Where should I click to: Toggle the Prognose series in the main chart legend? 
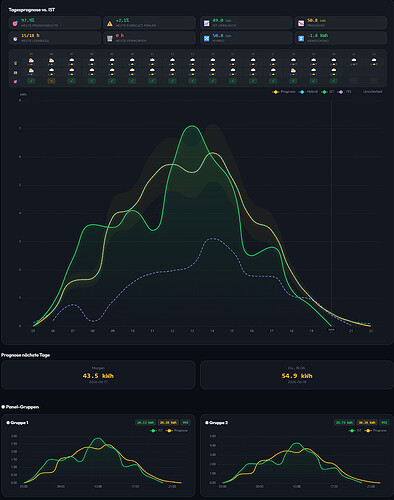coord(284,92)
